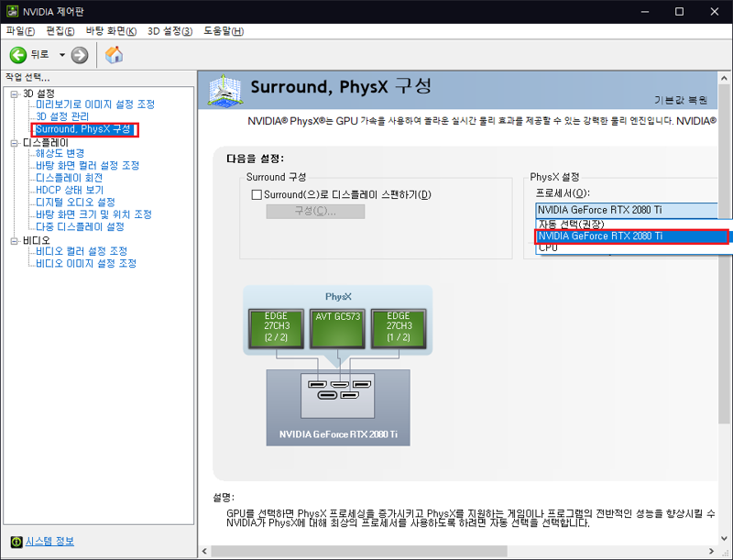Image resolution: width=733 pixels, height=560 pixels.
Task: Collapse the 3D 설정 tree node
Action: [14, 93]
